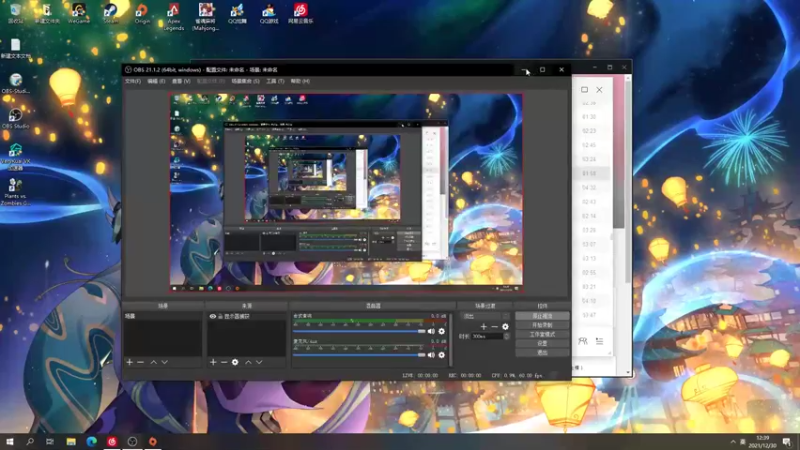Select the OBS Studio desktop shortcut
This screenshot has width=800, height=450.
(15, 118)
